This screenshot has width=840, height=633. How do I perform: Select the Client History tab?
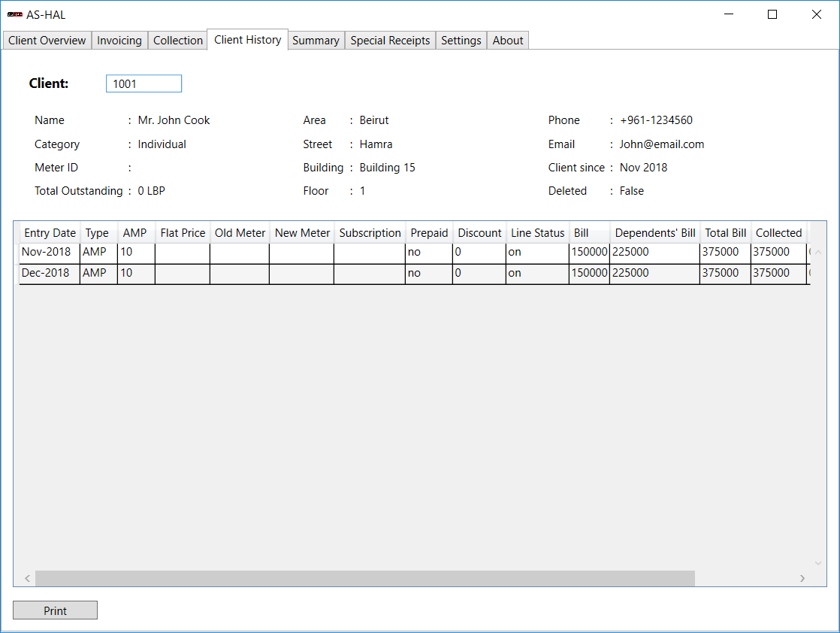(247, 40)
